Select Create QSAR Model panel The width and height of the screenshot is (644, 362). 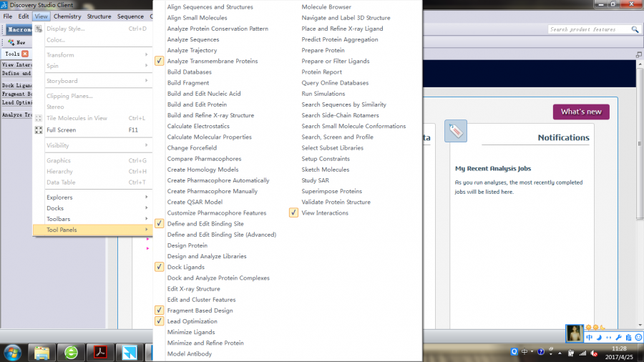point(195,202)
